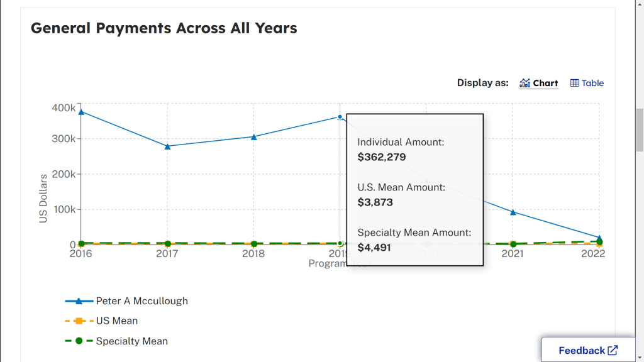This screenshot has width=644, height=362.
Task: Click the blue triangle legend marker
Action: (79, 301)
